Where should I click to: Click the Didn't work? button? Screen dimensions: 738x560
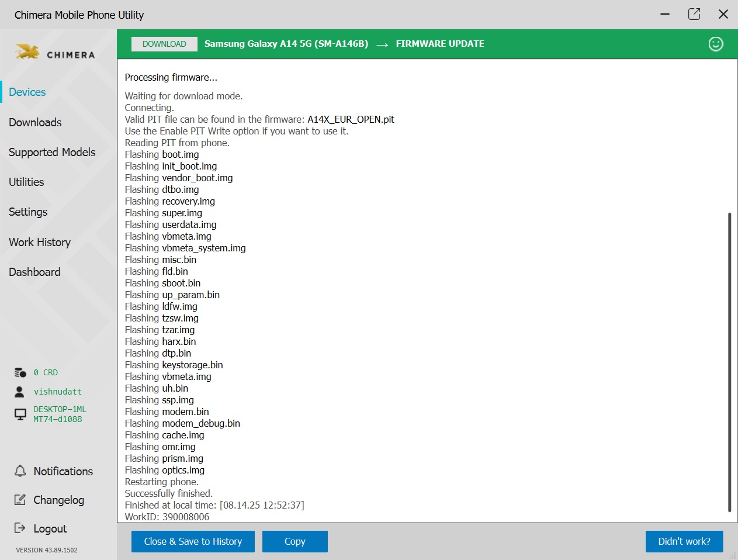pos(684,541)
